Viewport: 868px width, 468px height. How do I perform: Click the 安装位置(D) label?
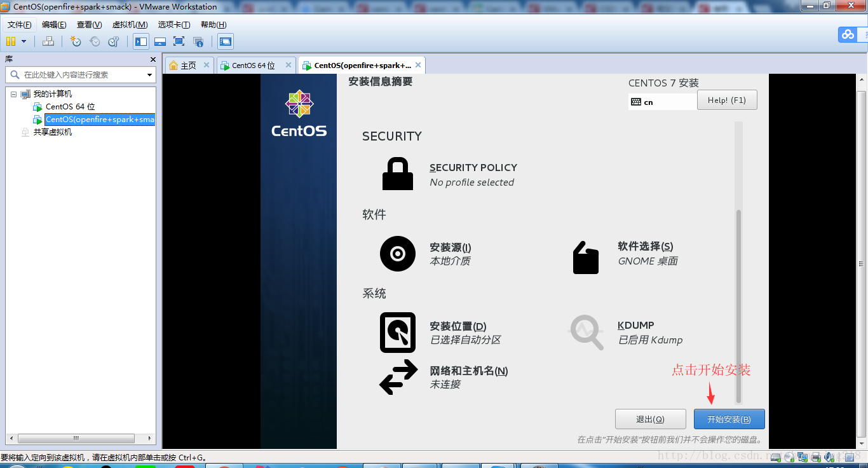tap(458, 326)
